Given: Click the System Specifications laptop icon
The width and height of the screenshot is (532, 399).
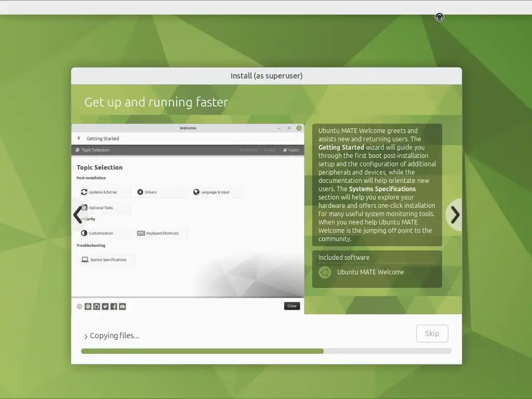Looking at the screenshot, I should tap(85, 260).
